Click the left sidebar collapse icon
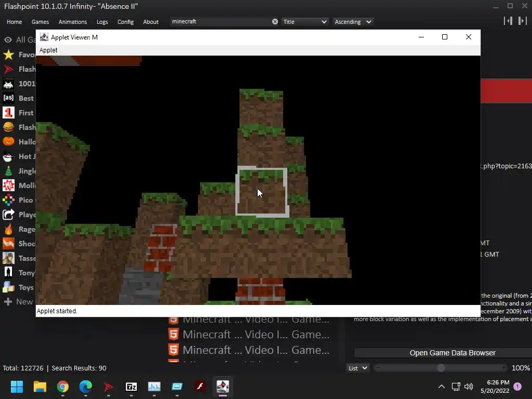This screenshot has height=399, width=532. pyautogui.click(x=508, y=21)
